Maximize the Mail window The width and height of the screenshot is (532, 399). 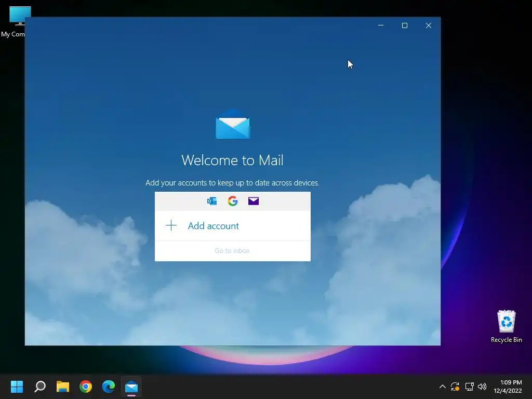[x=404, y=25]
